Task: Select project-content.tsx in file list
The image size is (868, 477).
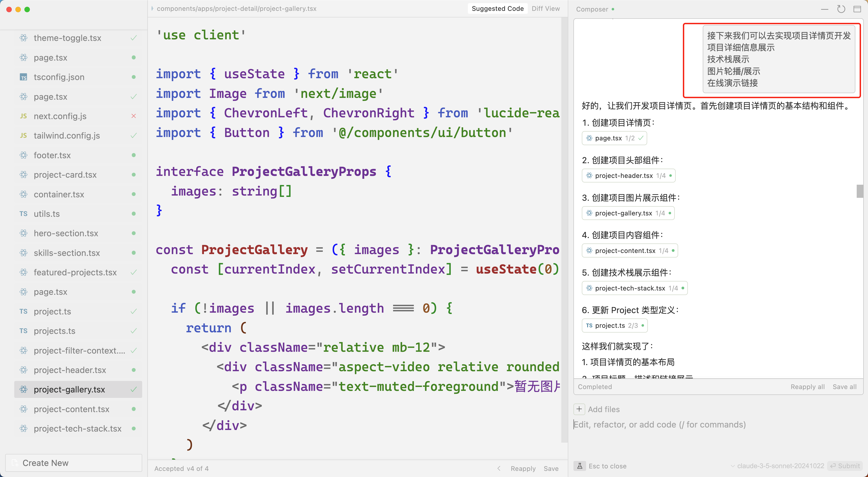Action: (x=78, y=409)
